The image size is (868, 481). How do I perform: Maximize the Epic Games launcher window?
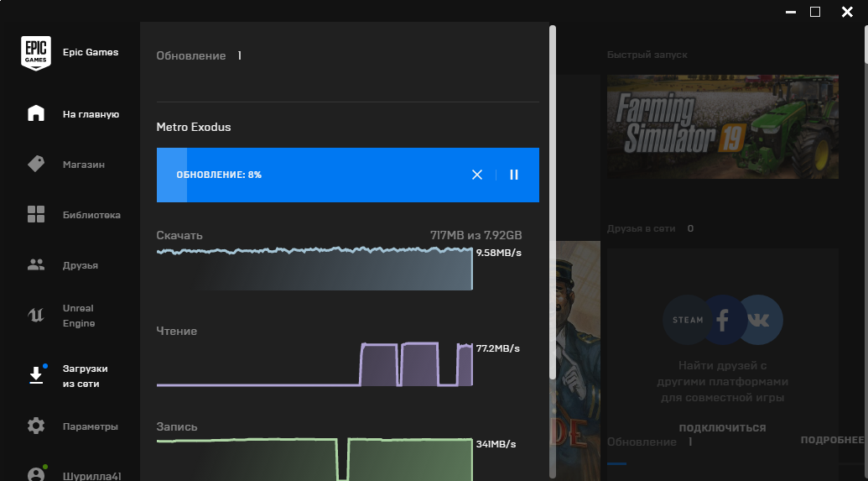pos(815,12)
